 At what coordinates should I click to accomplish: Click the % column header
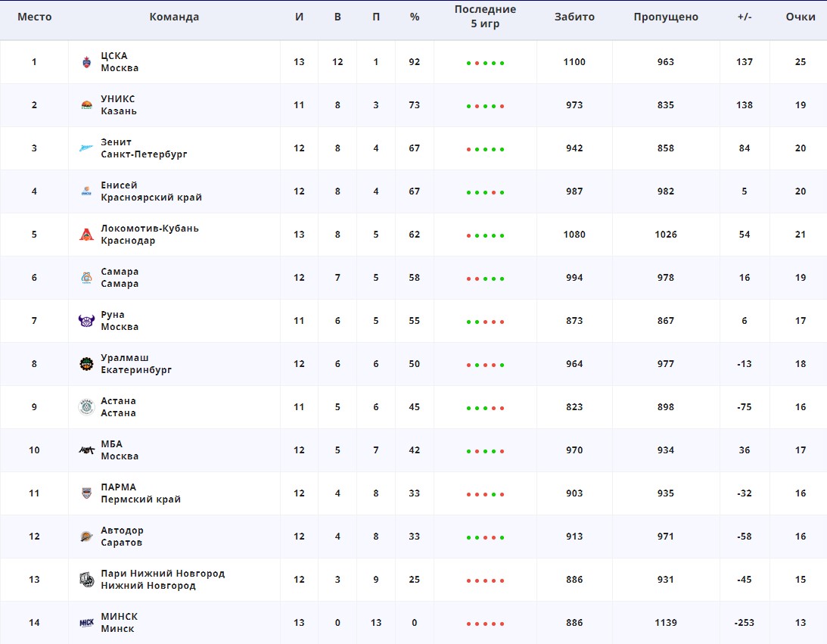415,17
